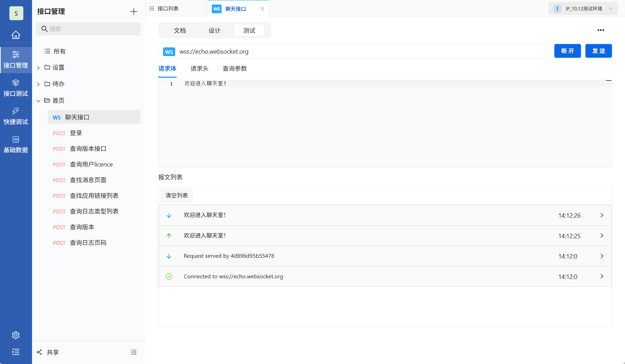This screenshot has width=625, height=364.
Task: Open POST 查询版本 item
Action: coord(94,227)
